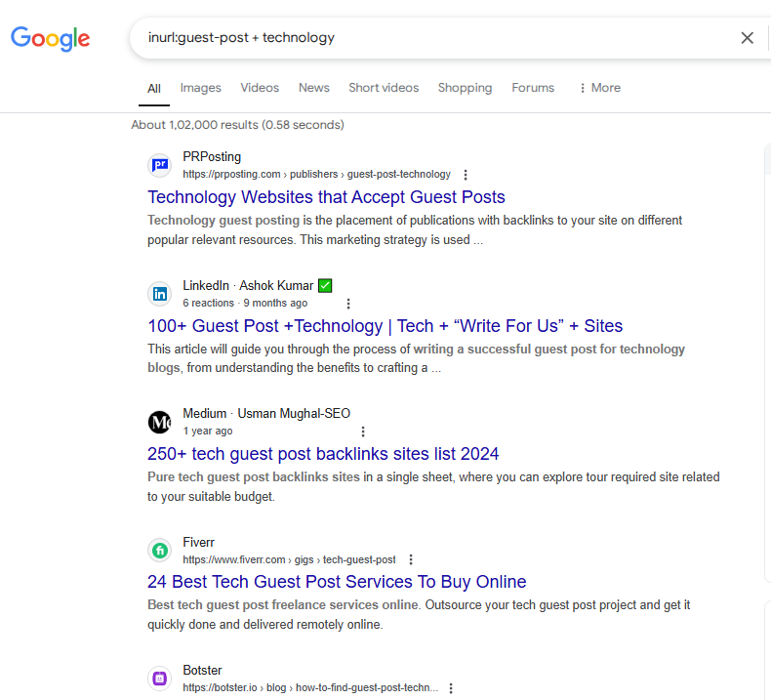Click the Medium favicon icon
Image resolution: width=771 pixels, height=700 pixels.
160,422
